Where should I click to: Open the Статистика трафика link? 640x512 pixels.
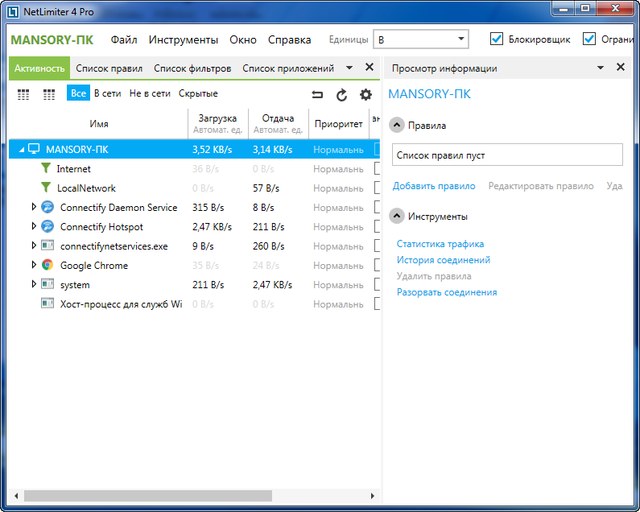[440, 244]
